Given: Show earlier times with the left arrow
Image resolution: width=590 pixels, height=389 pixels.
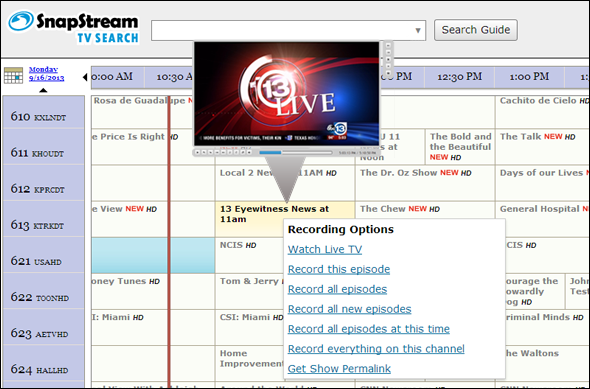Looking at the screenshot, I should coord(85,77).
